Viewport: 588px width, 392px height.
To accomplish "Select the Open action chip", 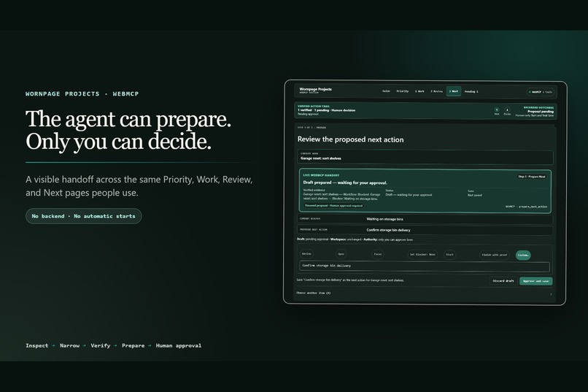I will tap(341, 254).
